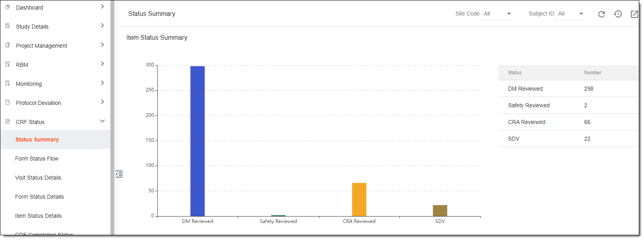Screen dimensions: 644x240
Task: Select Status Summary menu item
Action: click(x=55, y=139)
